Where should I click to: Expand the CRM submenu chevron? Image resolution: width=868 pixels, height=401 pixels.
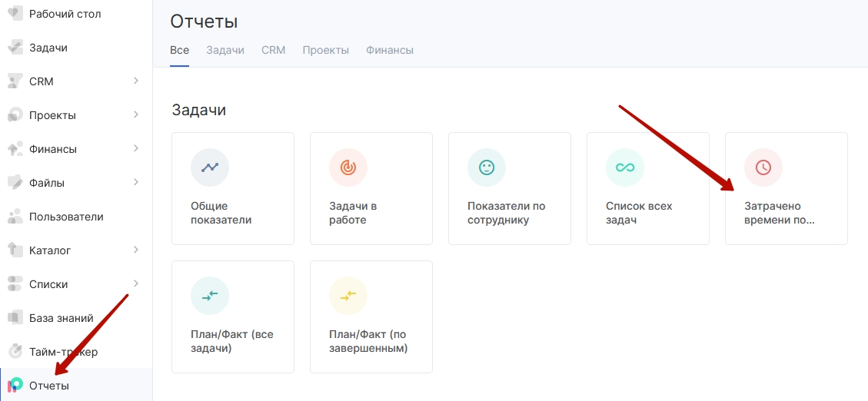[x=136, y=81]
